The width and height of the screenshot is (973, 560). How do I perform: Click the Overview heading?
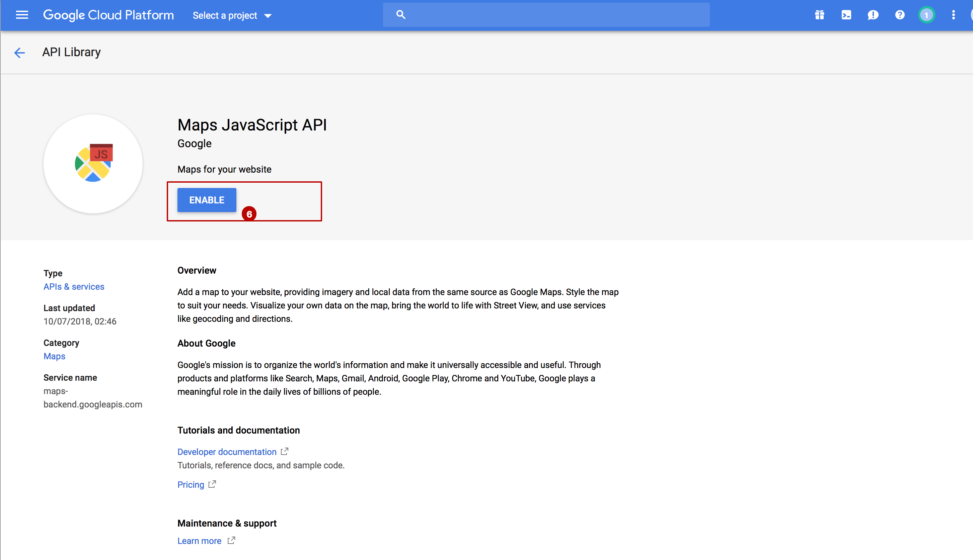coord(197,270)
